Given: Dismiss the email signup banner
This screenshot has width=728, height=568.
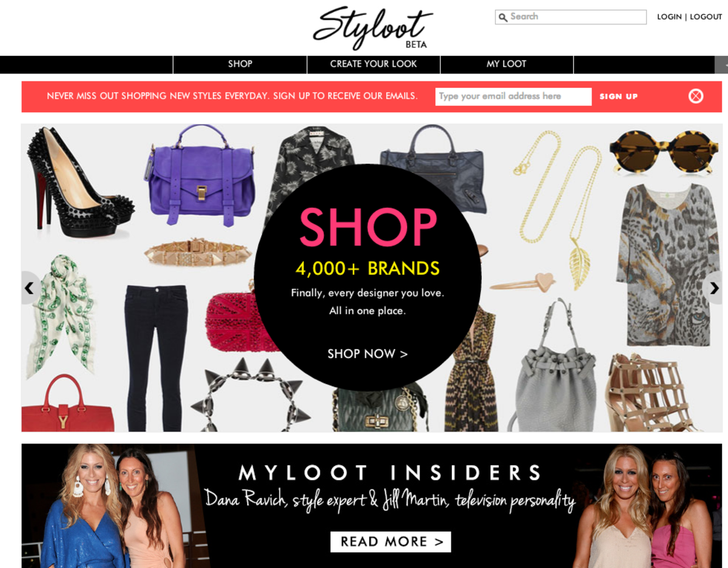Looking at the screenshot, I should tap(696, 96).
